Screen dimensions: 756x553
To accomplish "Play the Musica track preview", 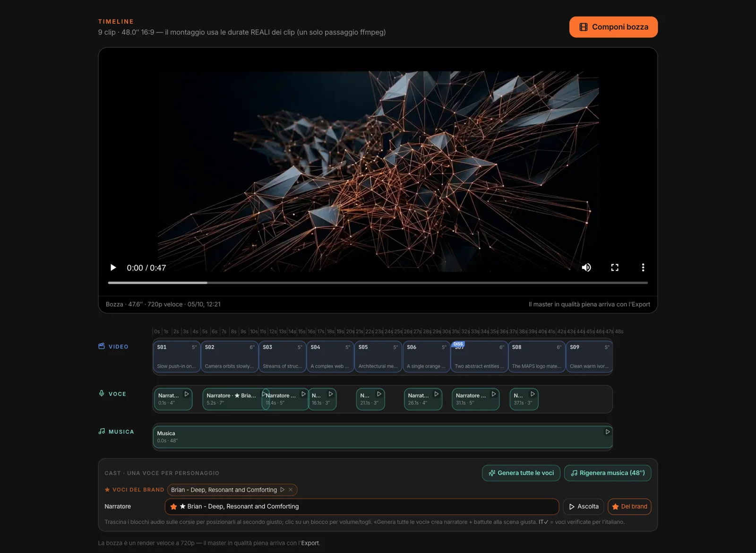I will click(x=608, y=432).
